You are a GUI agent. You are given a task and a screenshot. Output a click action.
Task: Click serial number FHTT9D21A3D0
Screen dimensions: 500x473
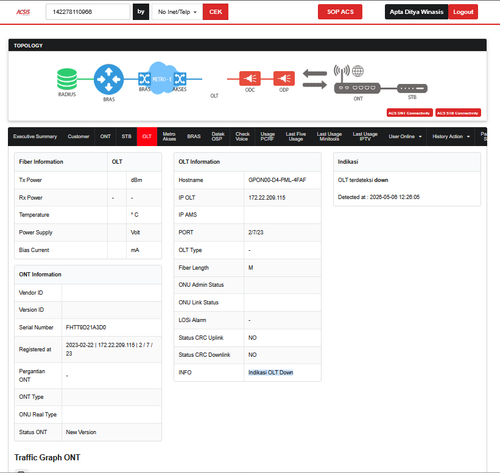click(x=86, y=327)
